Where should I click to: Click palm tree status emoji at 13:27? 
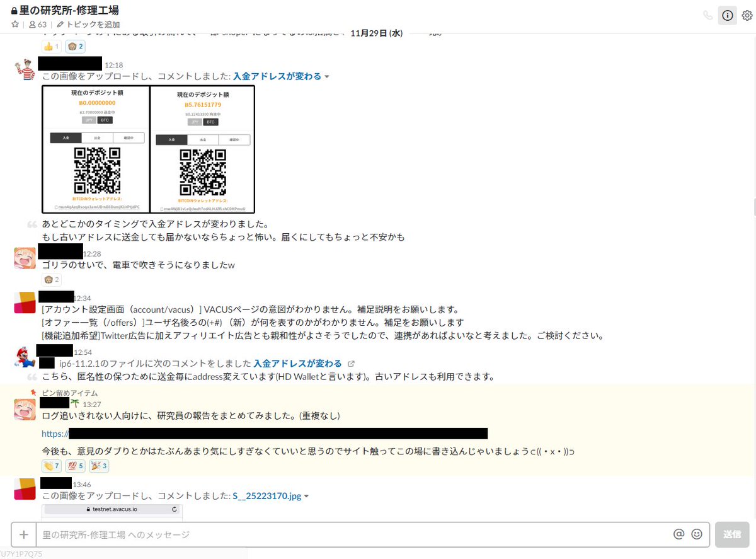74,403
